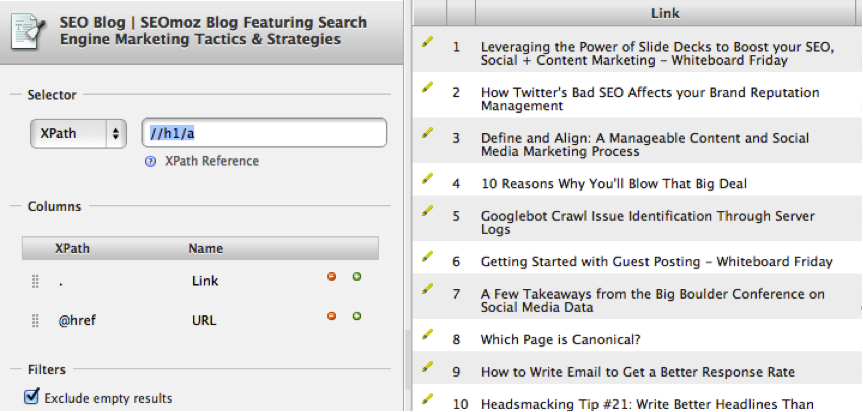The height and width of the screenshot is (412, 863).
Task: Click the URL name cell in columns table
Action: pos(205,320)
